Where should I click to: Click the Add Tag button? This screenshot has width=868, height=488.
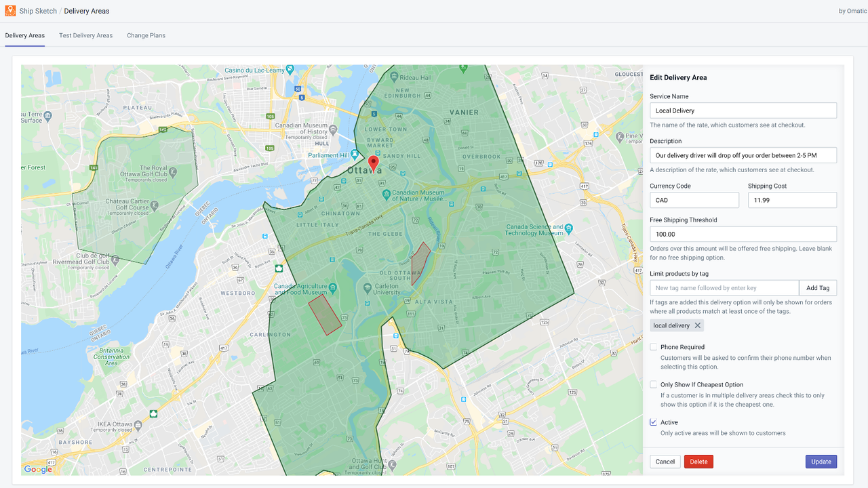click(818, 288)
